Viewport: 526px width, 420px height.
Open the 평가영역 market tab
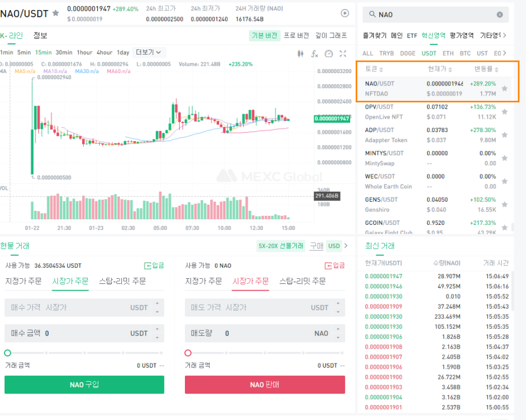click(x=461, y=35)
